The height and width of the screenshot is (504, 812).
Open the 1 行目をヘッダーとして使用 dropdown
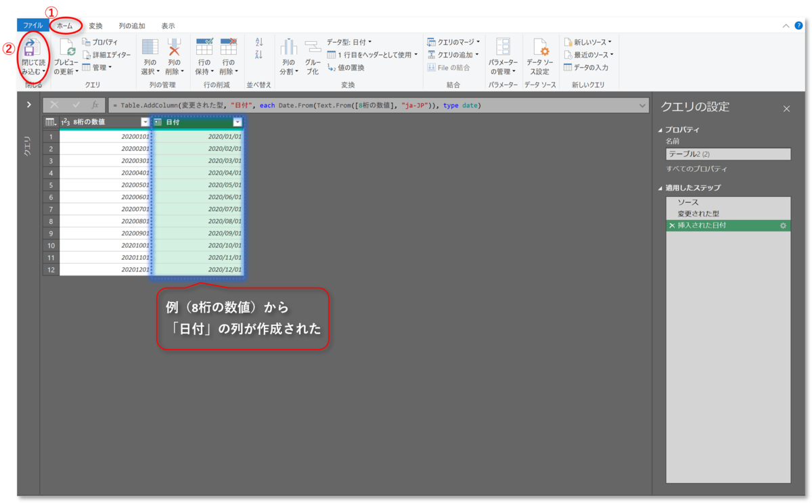coord(372,55)
